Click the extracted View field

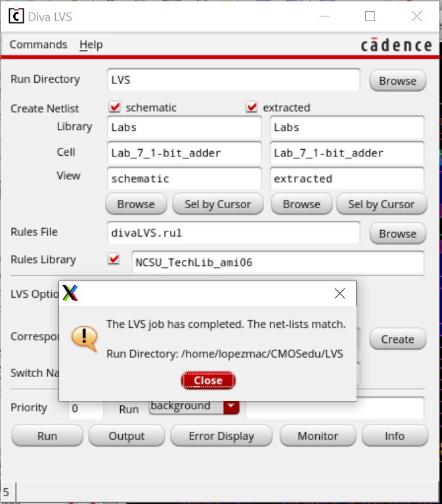tap(347, 179)
